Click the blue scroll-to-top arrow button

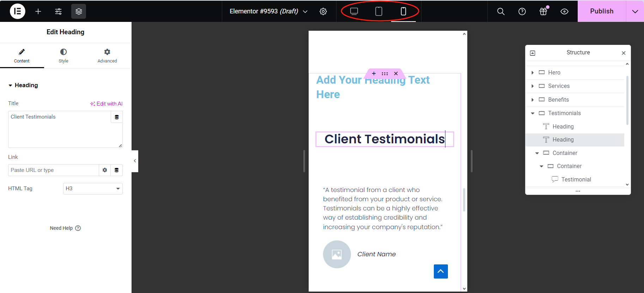pyautogui.click(x=441, y=271)
